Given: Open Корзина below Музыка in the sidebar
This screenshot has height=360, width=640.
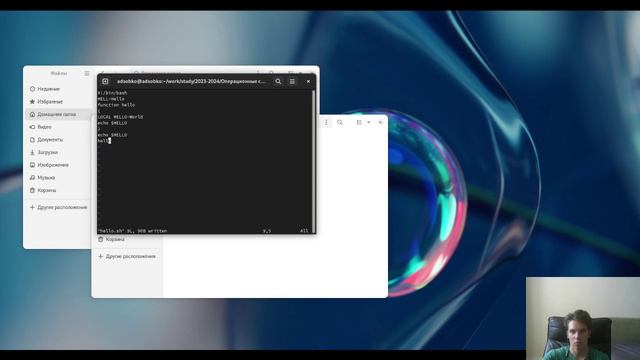Looking at the screenshot, I should (x=58, y=190).
